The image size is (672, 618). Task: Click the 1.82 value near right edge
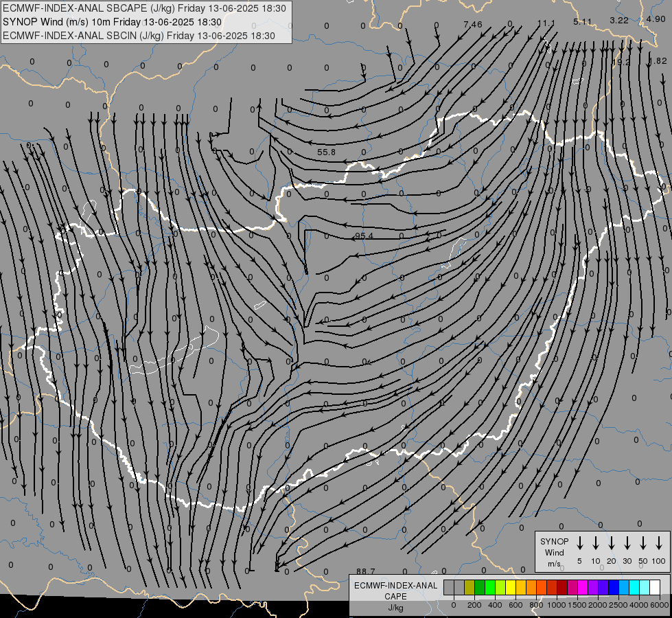pyautogui.click(x=658, y=61)
